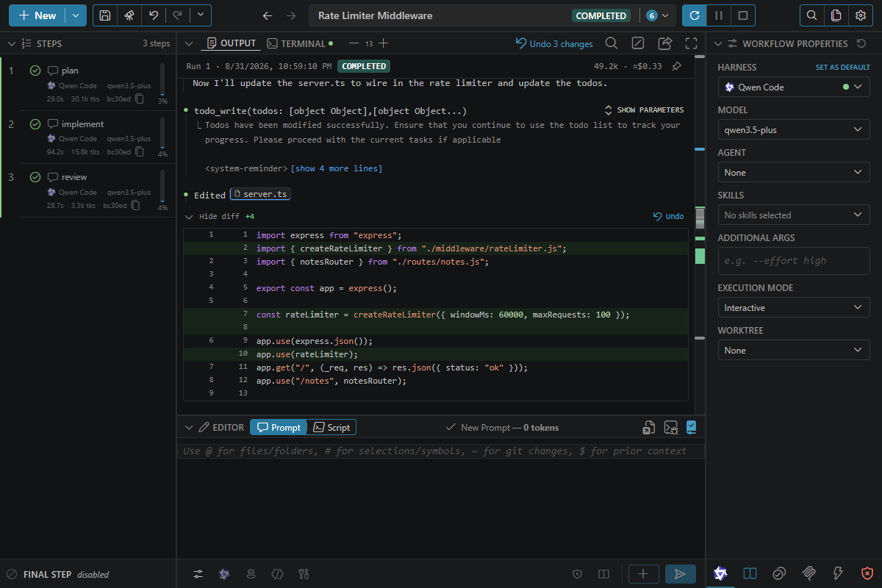Copy commit hash for the review step
882x588 pixels.
coord(135,206)
